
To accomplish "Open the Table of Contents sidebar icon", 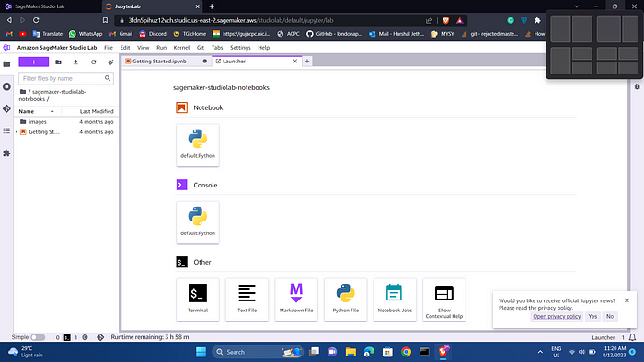I will [x=6, y=130].
